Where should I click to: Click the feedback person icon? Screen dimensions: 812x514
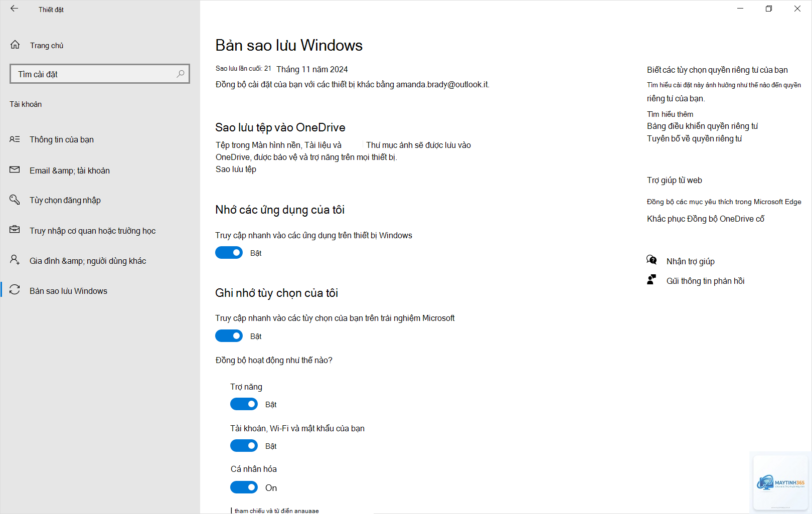(x=652, y=280)
